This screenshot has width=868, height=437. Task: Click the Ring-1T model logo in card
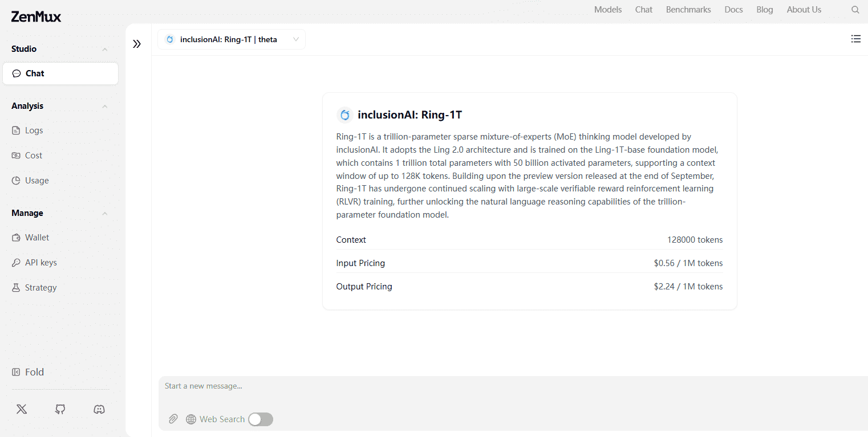(x=344, y=115)
